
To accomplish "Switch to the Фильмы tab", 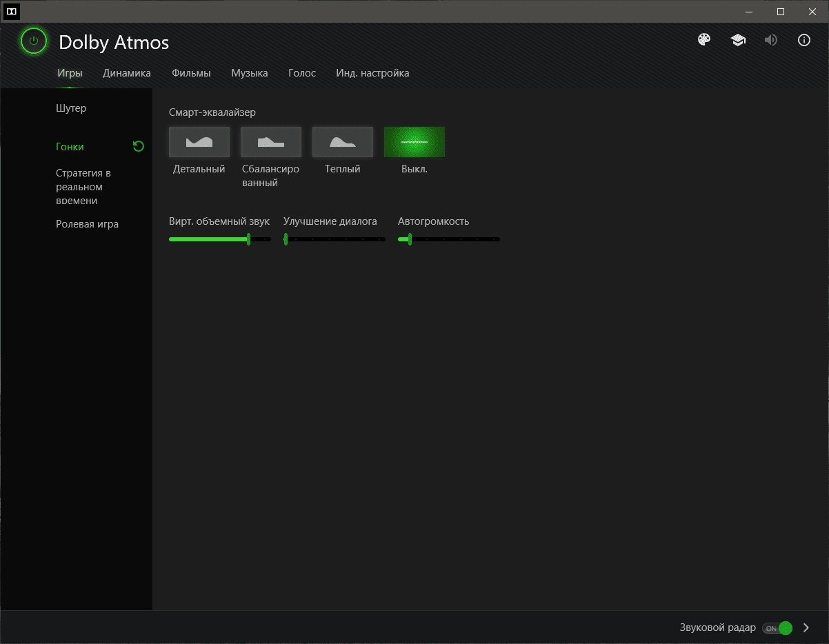I will tap(191, 73).
